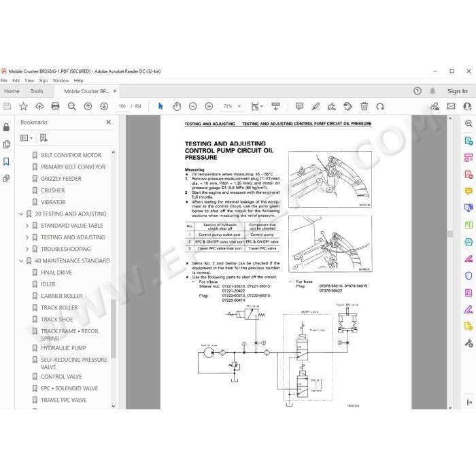Open the Attachments paperclip panel
Image resolution: width=476 pixels, height=476 pixels.
[6, 178]
